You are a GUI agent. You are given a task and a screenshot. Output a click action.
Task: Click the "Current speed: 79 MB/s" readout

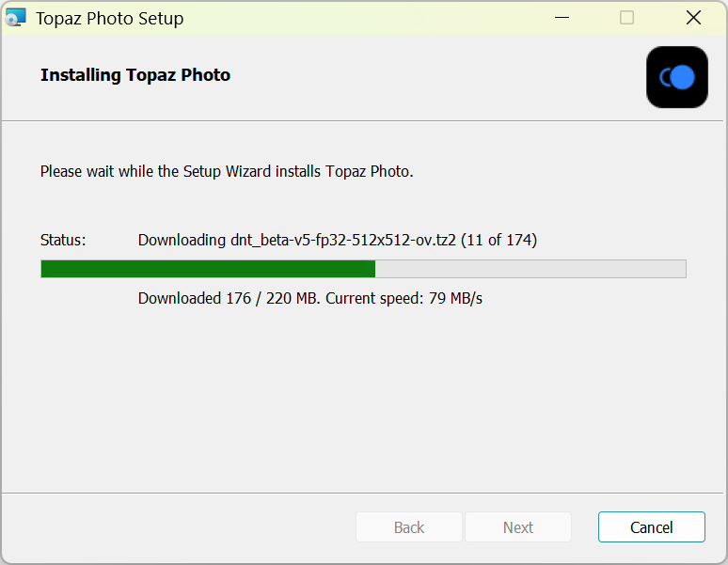pyautogui.click(x=404, y=299)
